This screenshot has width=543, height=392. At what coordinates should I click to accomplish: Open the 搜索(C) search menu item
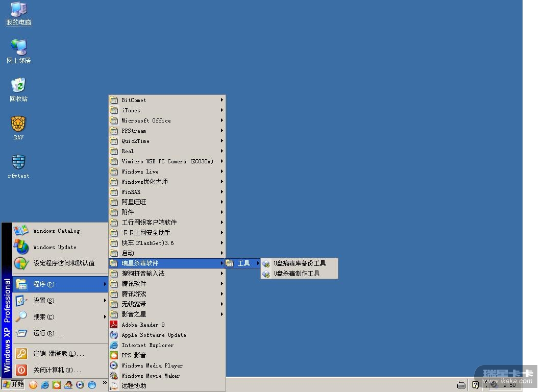[x=60, y=316]
